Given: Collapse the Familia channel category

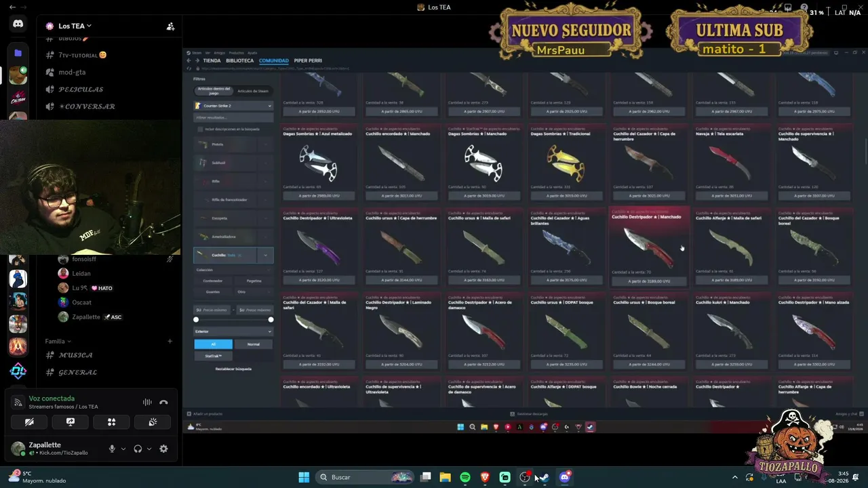Looking at the screenshot, I should [x=58, y=341].
